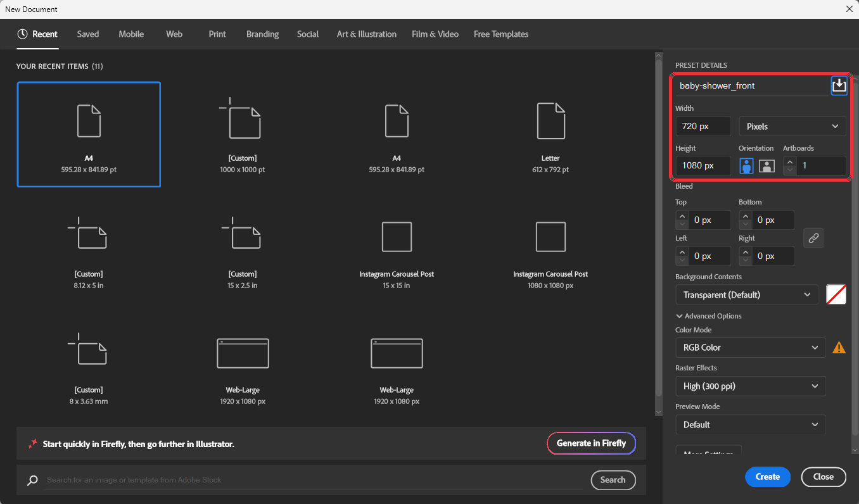
Task: Switch to the Mobile tab
Action: 131,34
